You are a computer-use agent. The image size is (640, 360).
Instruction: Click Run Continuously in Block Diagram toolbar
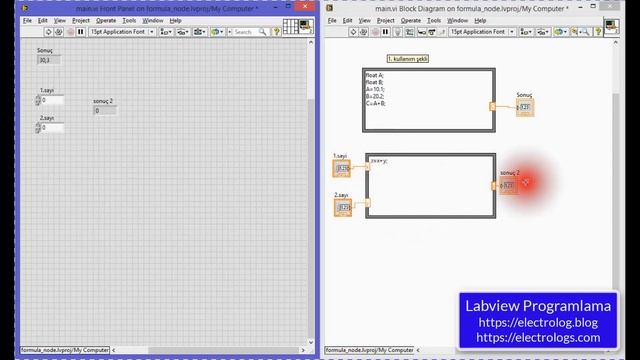[x=364, y=32]
